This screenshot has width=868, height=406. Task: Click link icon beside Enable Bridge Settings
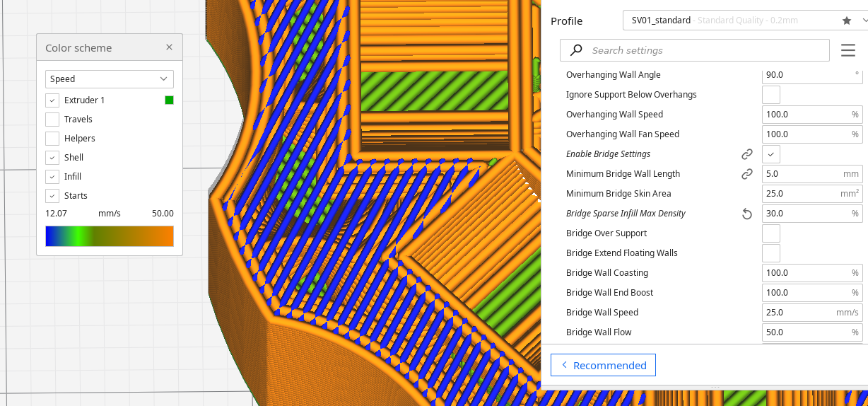tap(747, 154)
